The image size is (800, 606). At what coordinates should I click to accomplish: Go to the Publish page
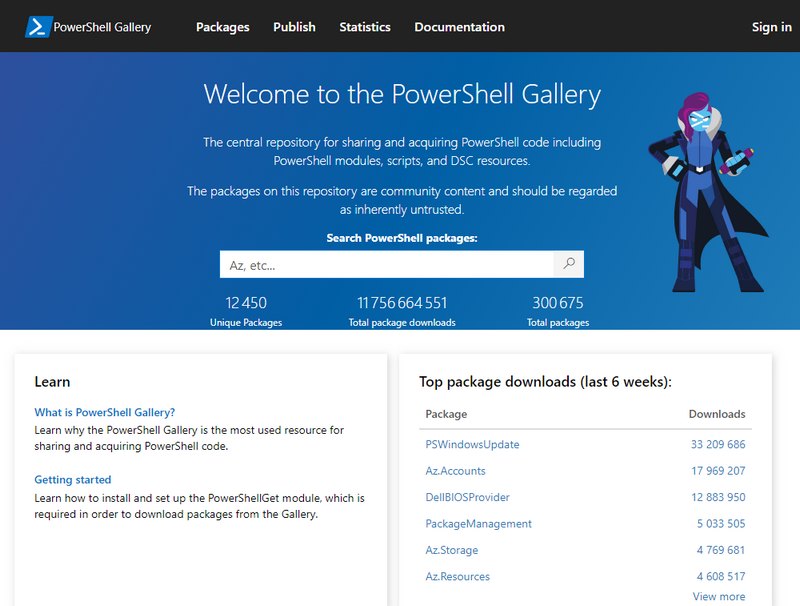coord(294,27)
